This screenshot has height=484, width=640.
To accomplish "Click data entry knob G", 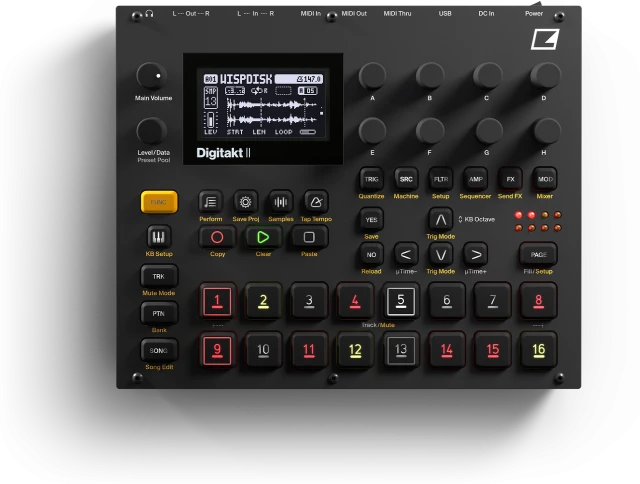I will click(488, 131).
